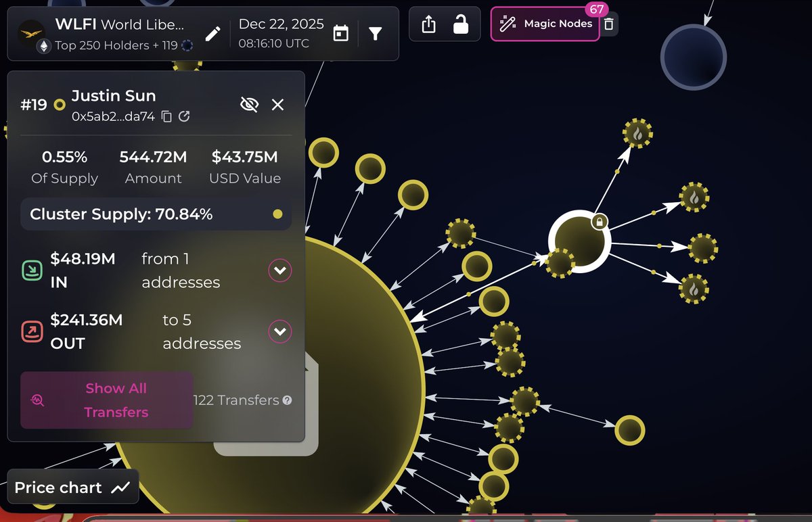812x522 pixels.
Task: Click the 67 Magic Nodes count badge
Action: pos(597,10)
